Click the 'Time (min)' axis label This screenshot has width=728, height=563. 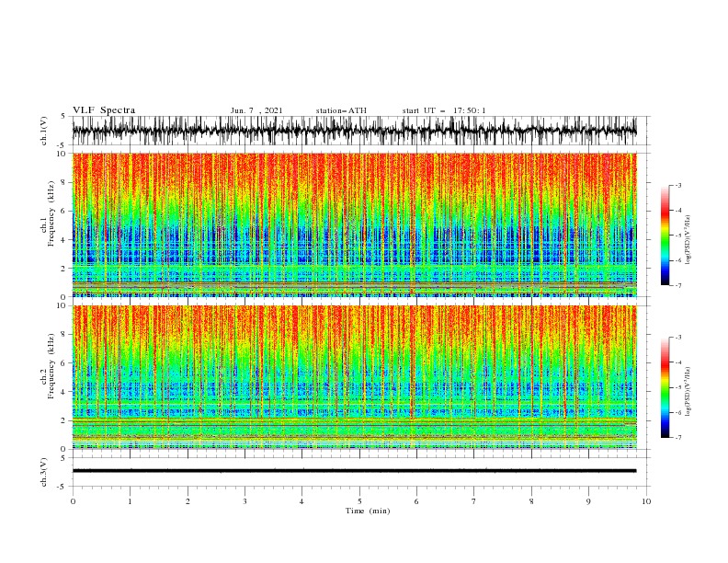(x=368, y=511)
